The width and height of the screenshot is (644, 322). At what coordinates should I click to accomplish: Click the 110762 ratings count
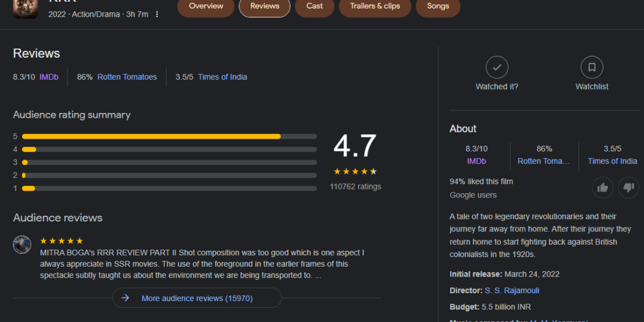coord(355,186)
